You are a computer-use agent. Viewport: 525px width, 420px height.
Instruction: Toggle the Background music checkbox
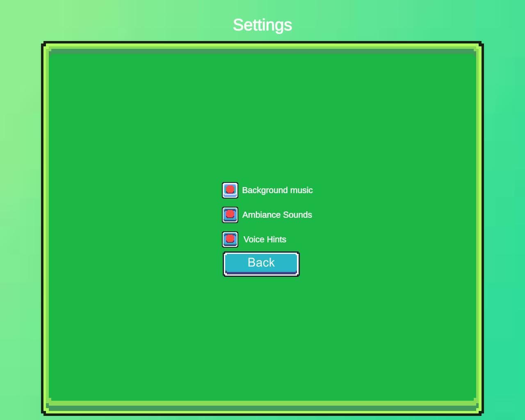[x=230, y=190]
